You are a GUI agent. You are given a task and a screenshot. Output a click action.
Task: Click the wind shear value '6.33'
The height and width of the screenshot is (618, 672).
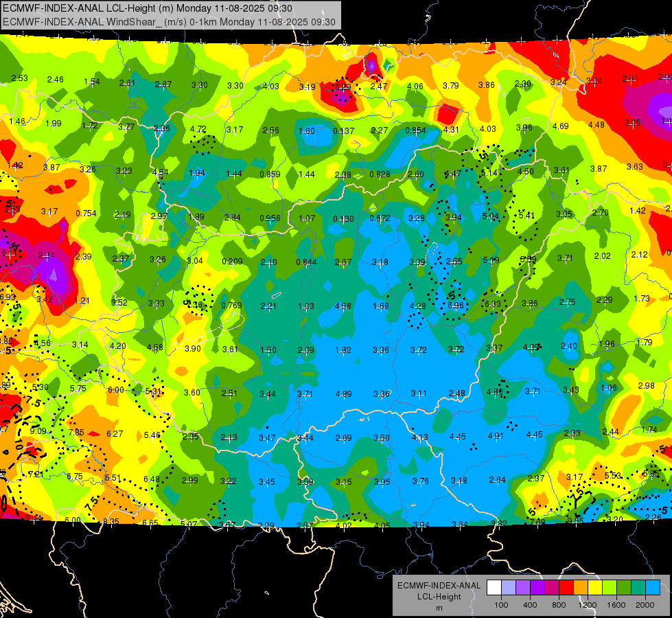[x=492, y=304]
